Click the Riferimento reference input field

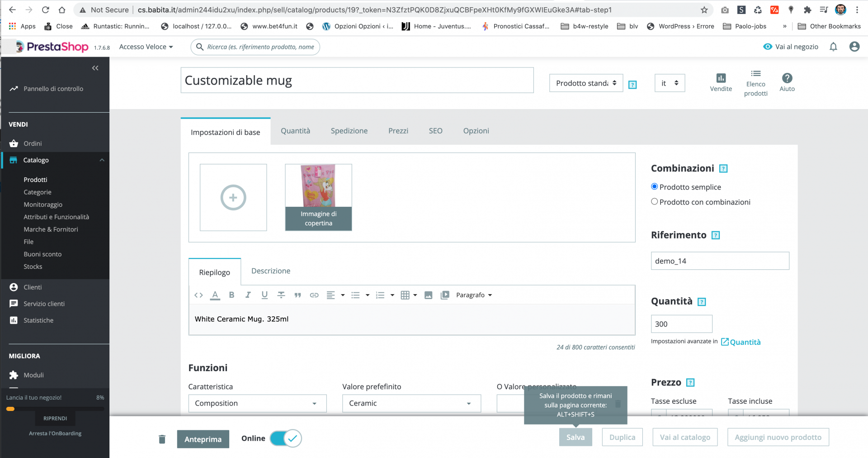pos(720,261)
